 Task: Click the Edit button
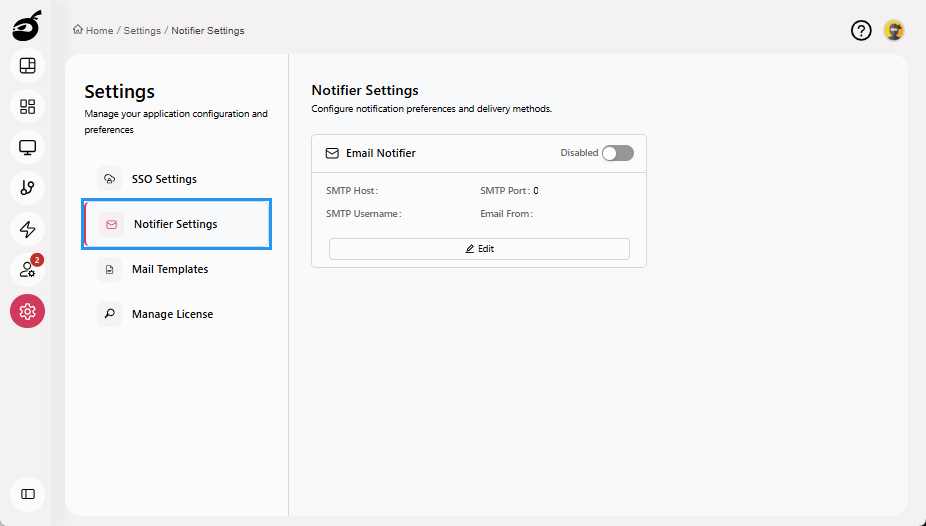[479, 249]
